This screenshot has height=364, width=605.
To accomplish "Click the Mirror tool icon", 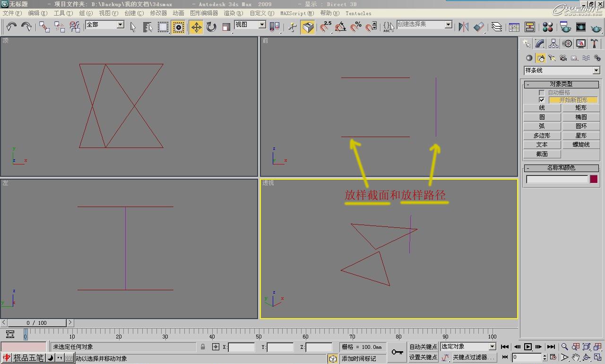I will [x=464, y=27].
